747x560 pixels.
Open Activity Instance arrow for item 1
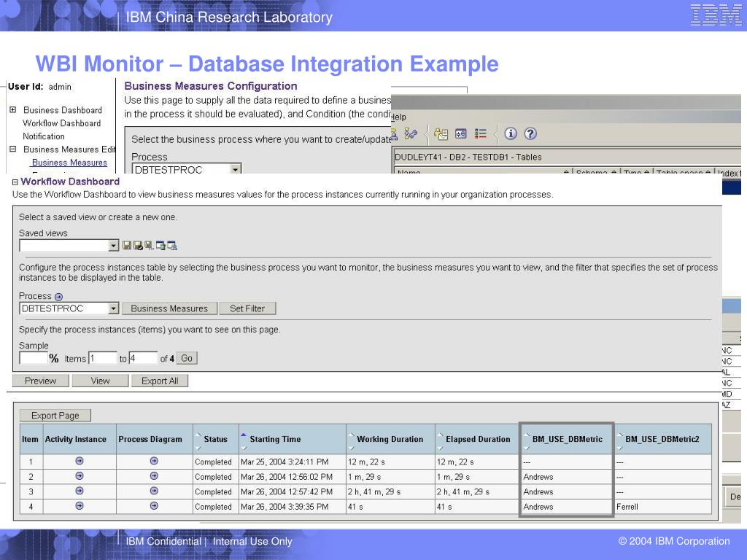pos(80,461)
